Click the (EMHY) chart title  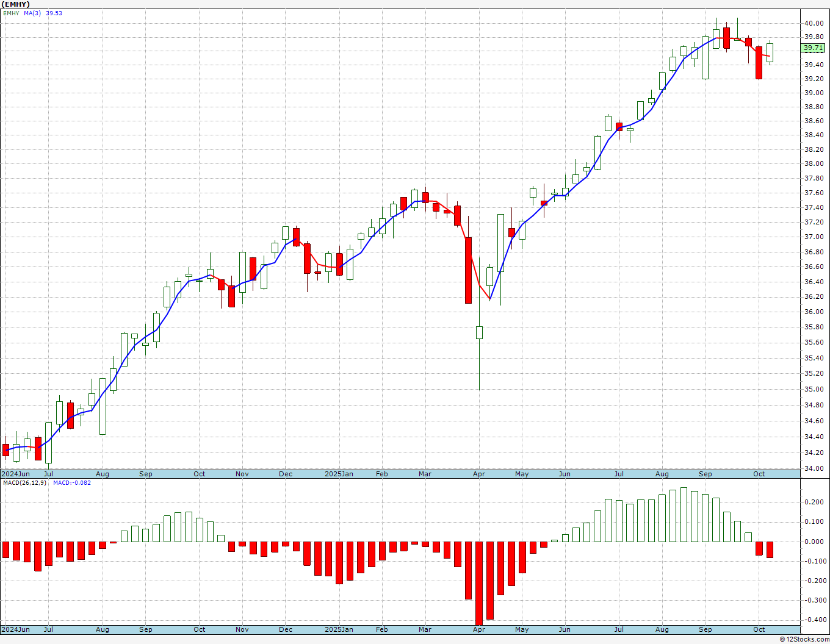pos(16,4)
